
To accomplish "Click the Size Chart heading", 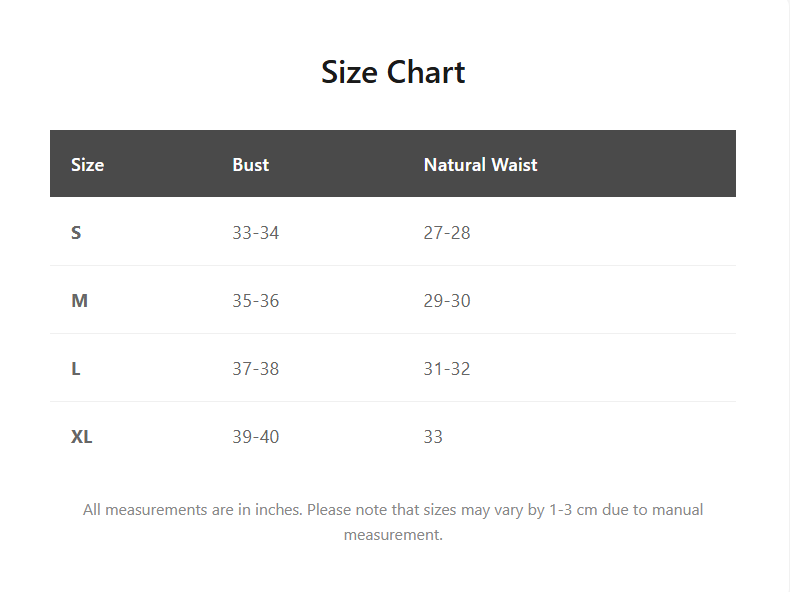I will pos(393,72).
